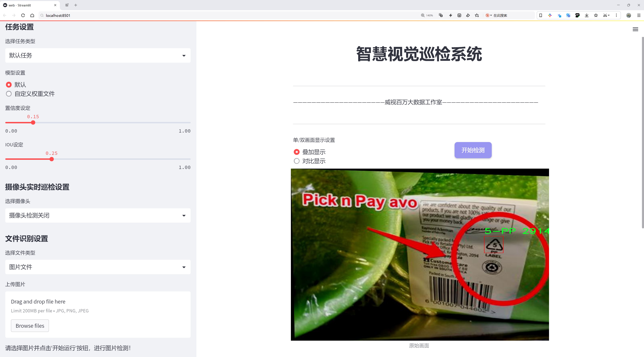Click the Browse files button
Image resolution: width=644 pixels, height=357 pixels.
pyautogui.click(x=30, y=325)
